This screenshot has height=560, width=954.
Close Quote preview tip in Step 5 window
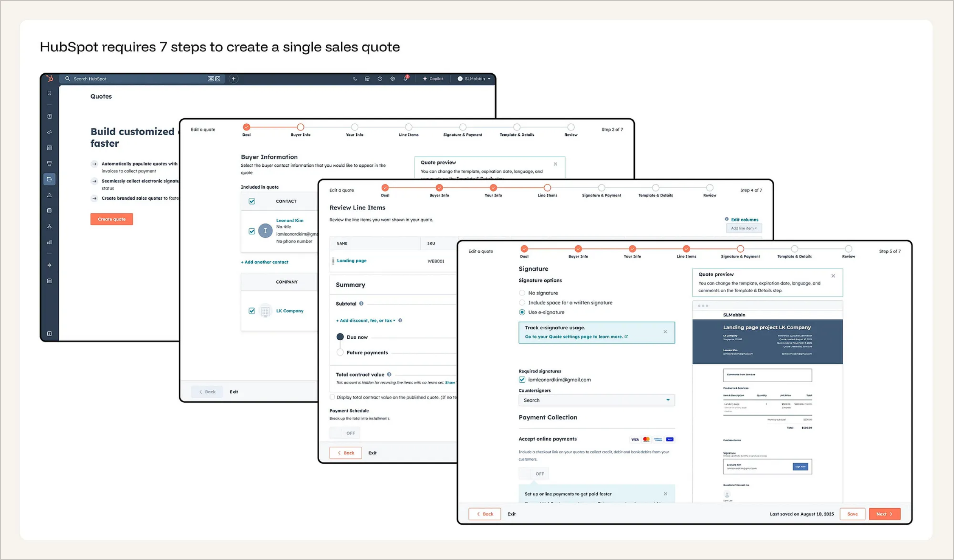[833, 276]
